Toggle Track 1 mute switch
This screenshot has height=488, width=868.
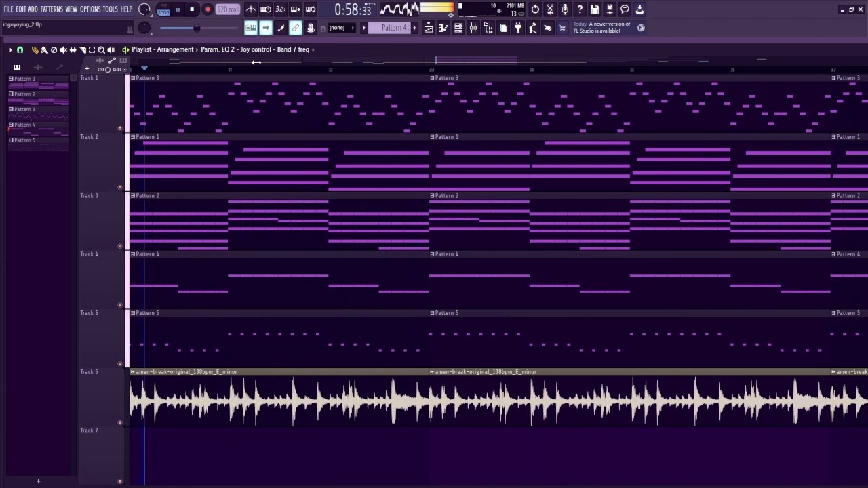120,128
